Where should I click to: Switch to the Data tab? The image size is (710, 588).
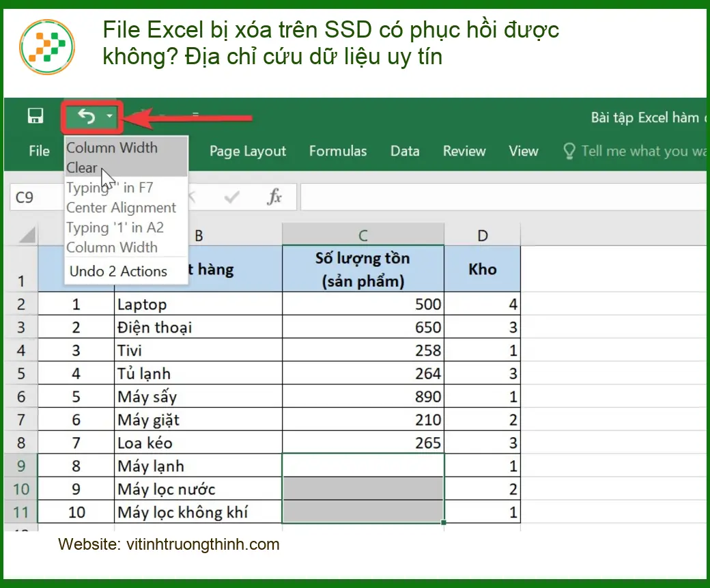coord(405,151)
